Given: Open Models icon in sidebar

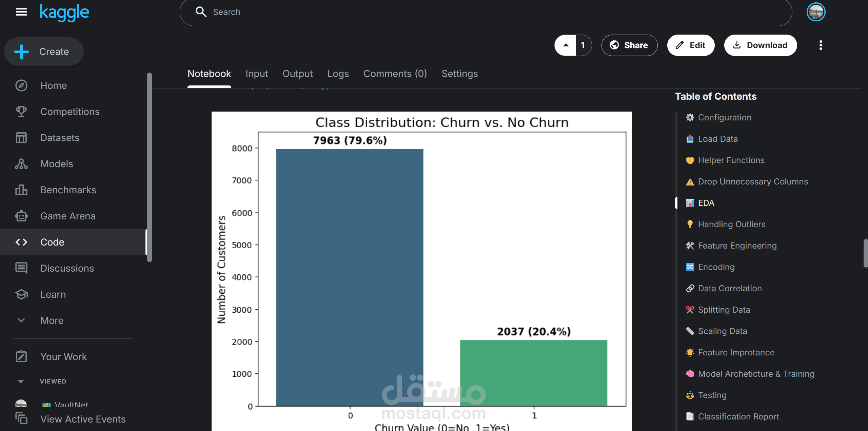Looking at the screenshot, I should (21, 164).
